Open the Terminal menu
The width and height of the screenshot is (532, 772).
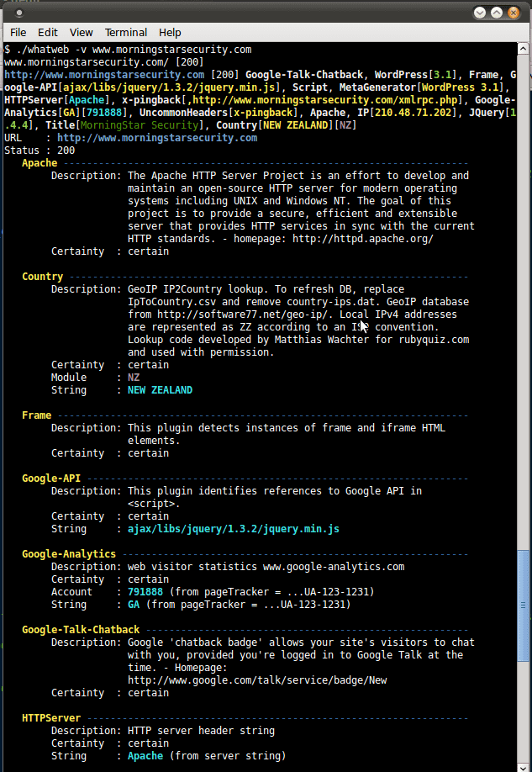tap(125, 32)
